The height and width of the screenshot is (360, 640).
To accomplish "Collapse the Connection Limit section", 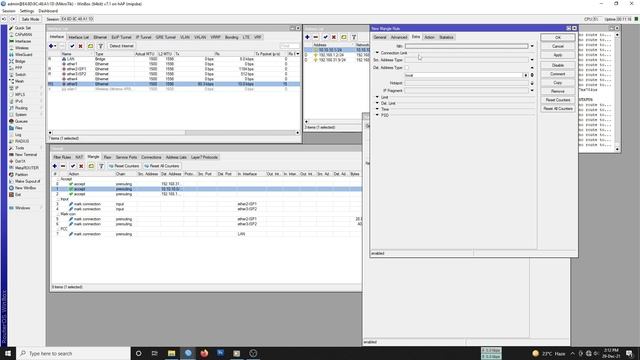I will (x=377, y=53).
